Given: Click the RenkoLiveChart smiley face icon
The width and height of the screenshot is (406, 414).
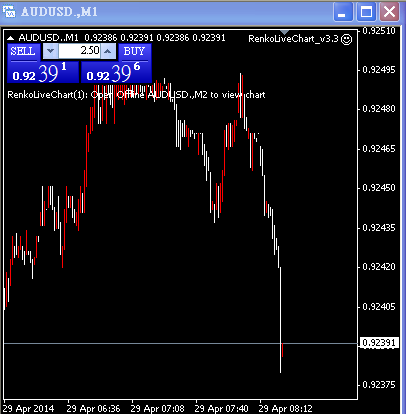Looking at the screenshot, I should (347, 39).
